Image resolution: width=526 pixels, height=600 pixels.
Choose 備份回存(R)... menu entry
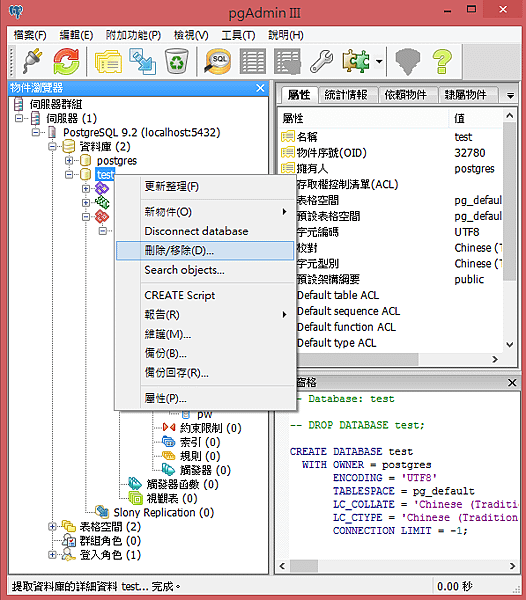(x=205, y=373)
